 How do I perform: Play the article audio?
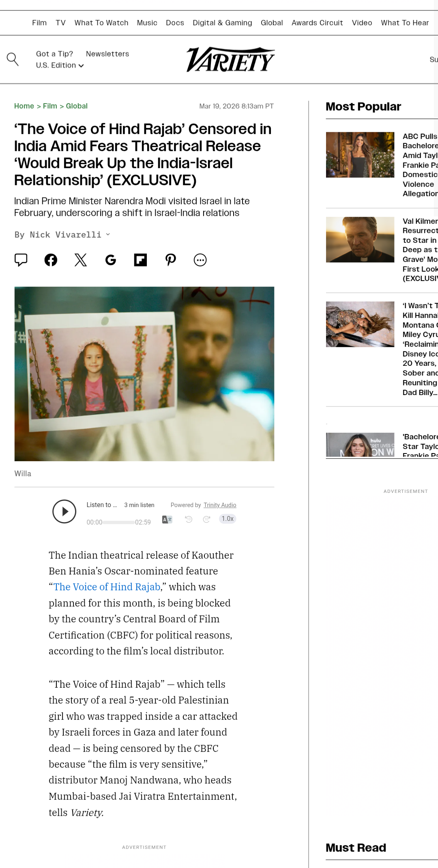click(64, 512)
